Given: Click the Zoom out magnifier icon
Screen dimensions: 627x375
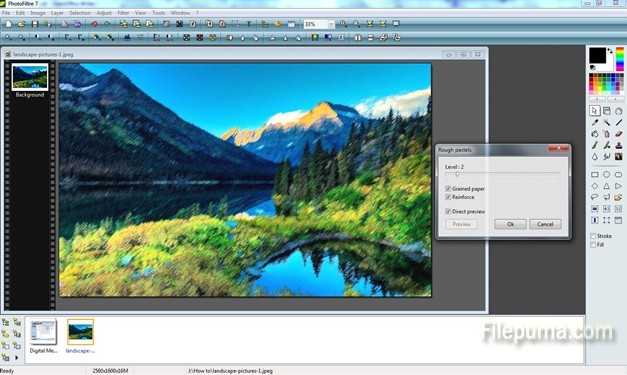Looking at the screenshot, I should pyautogui.click(x=357, y=24).
